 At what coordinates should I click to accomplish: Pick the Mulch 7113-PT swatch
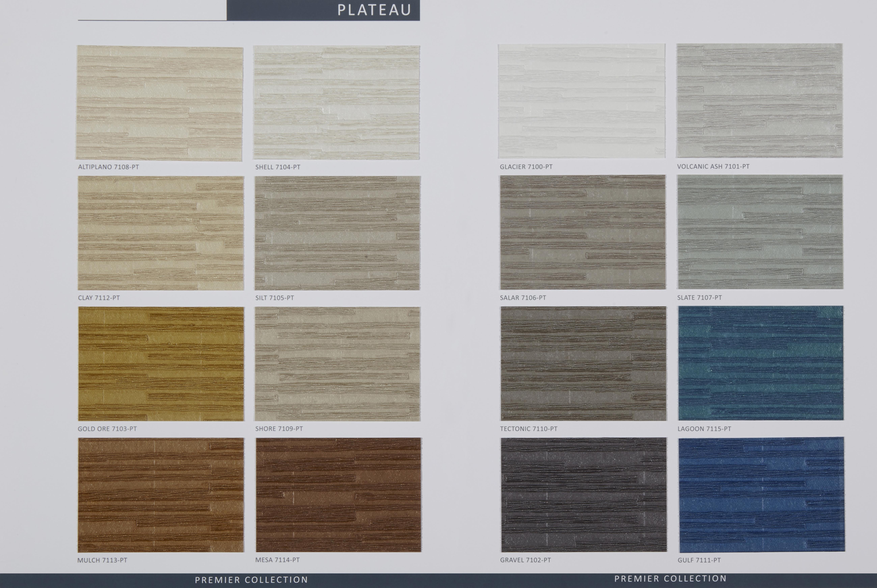pyautogui.click(x=161, y=495)
